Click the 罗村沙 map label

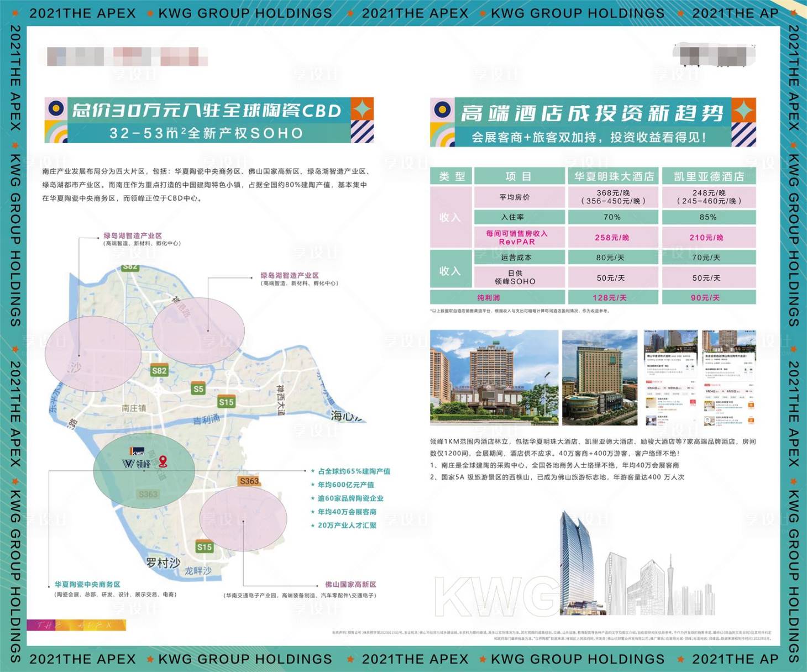click(163, 563)
